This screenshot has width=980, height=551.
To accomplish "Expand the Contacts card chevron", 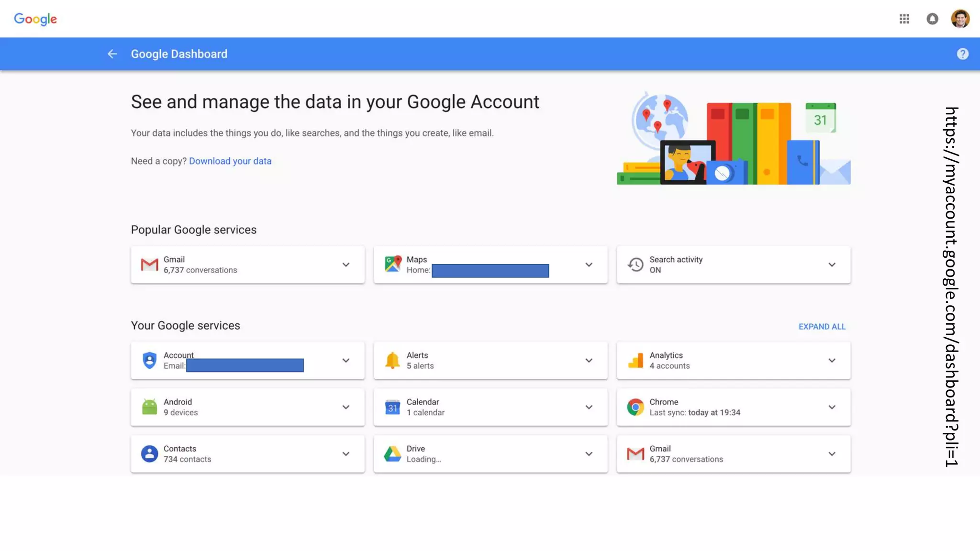I will tap(345, 454).
